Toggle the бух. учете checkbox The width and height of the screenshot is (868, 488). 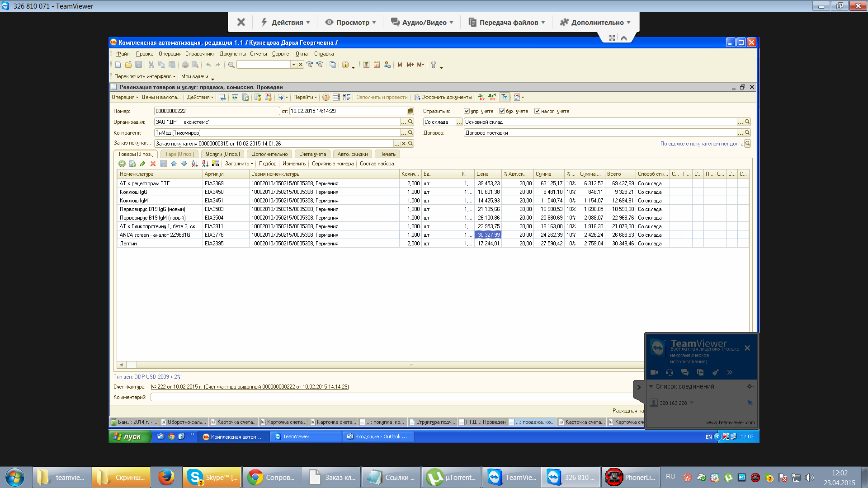[x=502, y=111]
